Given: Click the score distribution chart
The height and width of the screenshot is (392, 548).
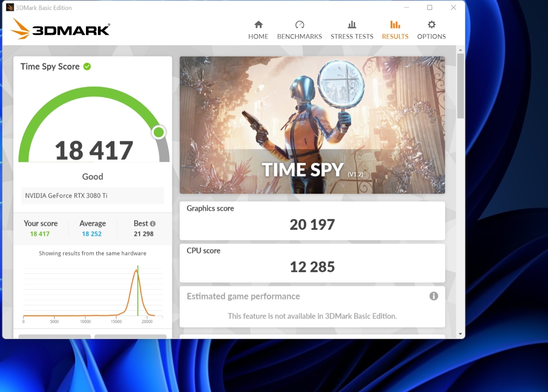Looking at the screenshot, I should 93,294.
